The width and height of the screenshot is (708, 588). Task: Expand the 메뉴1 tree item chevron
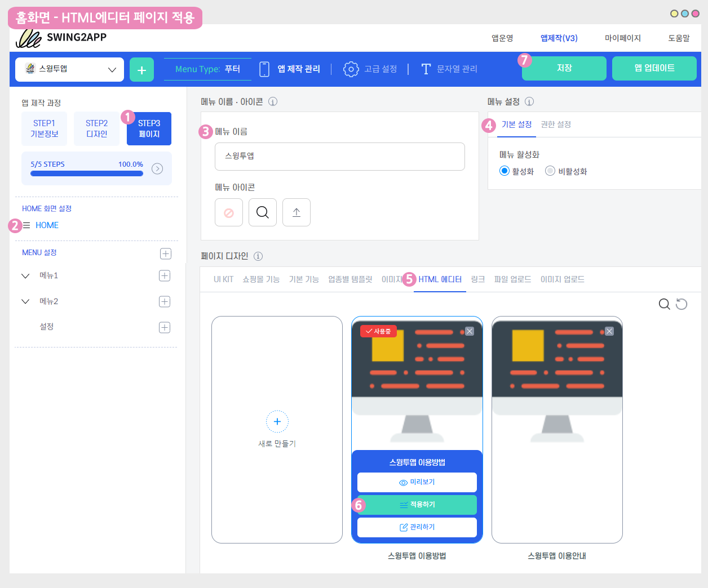pos(25,276)
